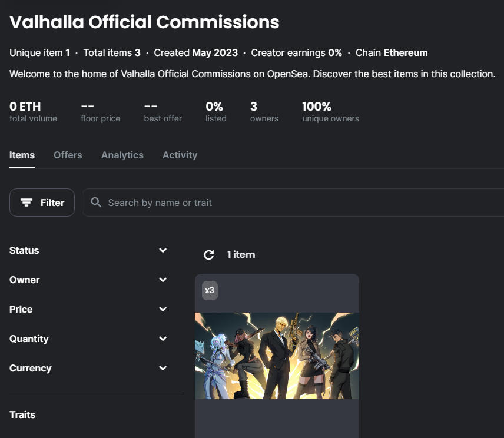Focus the Search by name or trait field
This screenshot has height=438, width=504.
coord(293,203)
